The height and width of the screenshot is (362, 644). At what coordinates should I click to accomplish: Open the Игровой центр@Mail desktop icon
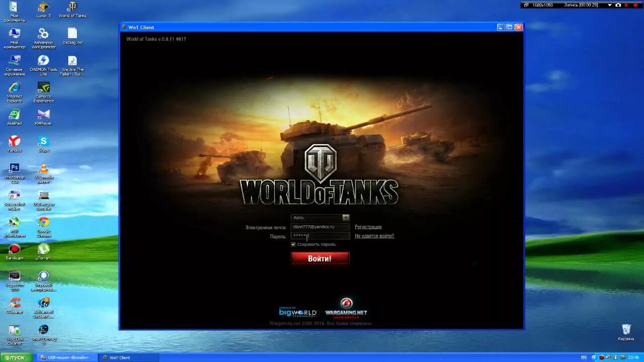coord(43,281)
